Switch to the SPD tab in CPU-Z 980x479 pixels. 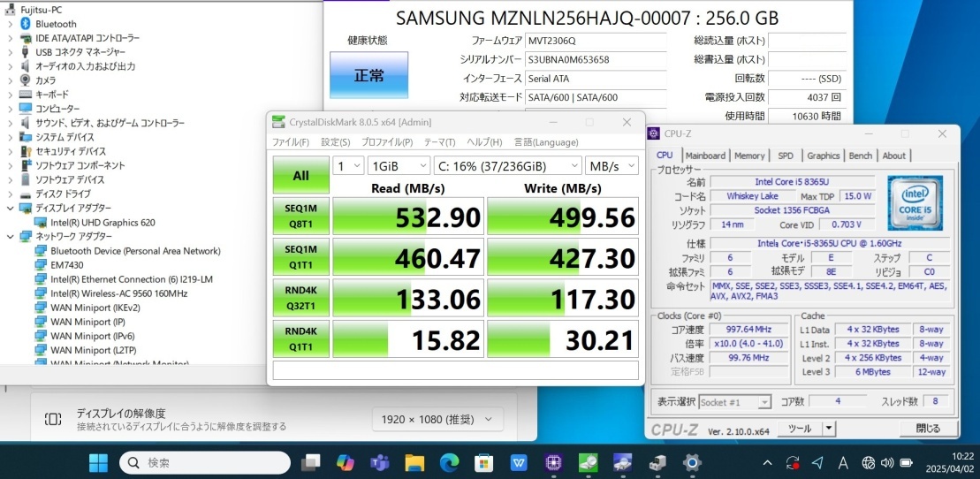point(785,156)
